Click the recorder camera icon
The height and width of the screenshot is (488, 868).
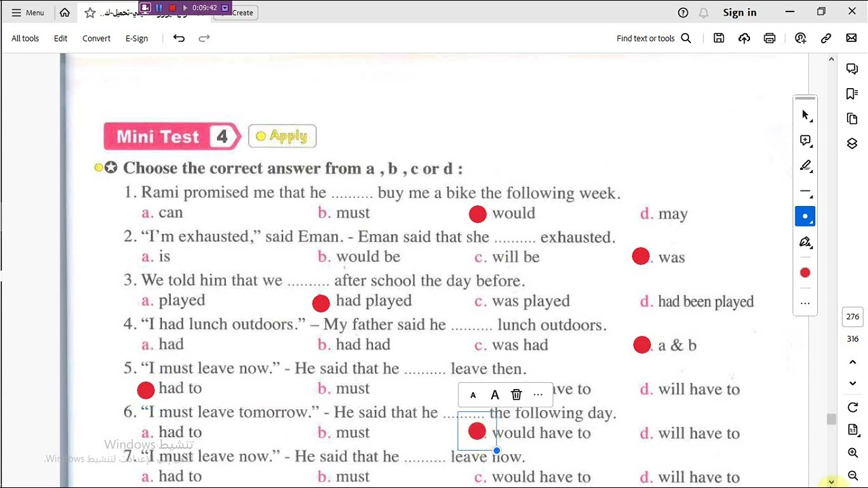(x=146, y=8)
